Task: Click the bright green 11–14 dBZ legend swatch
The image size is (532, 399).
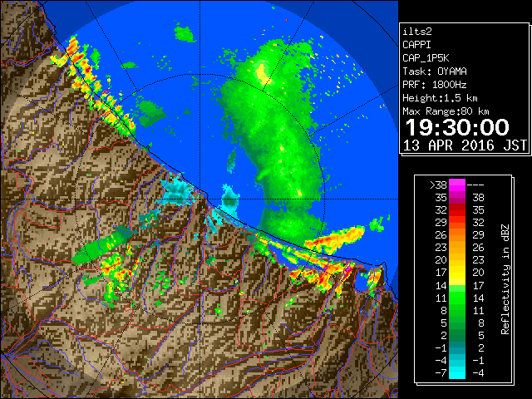Action: (457, 298)
